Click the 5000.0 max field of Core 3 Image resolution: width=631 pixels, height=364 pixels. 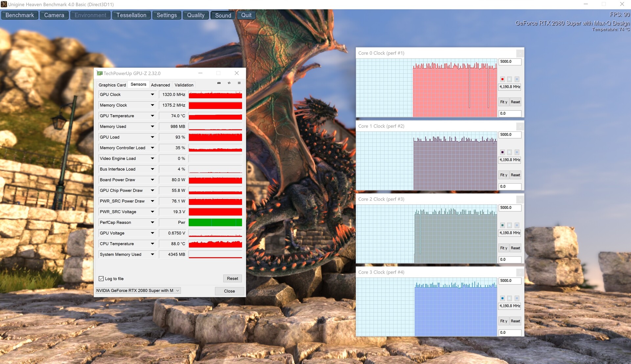tap(509, 281)
